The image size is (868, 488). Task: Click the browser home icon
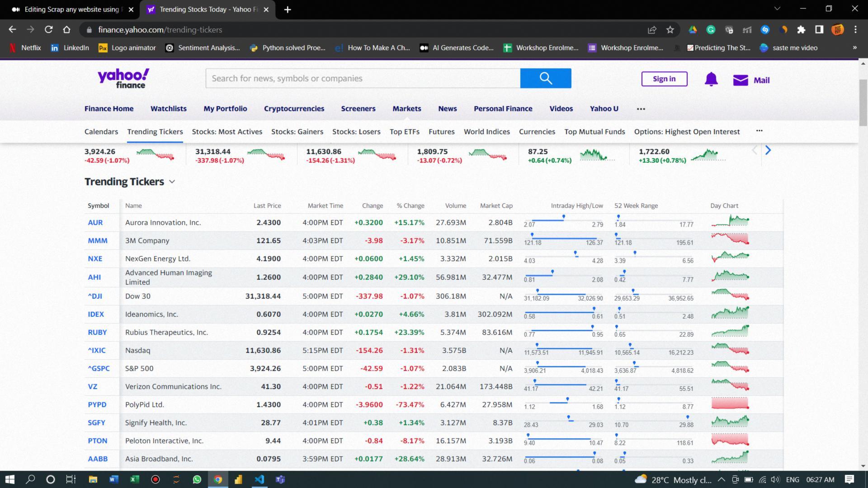tap(66, 29)
